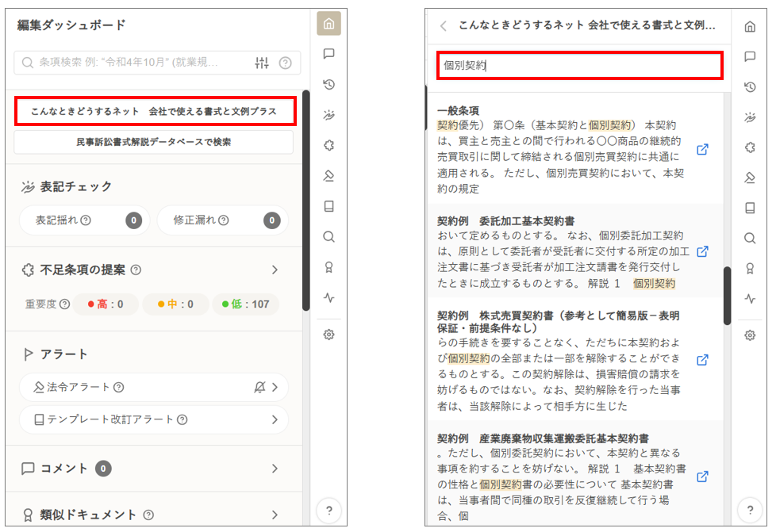
Task: Click the 個別契約 search input field
Action: pyautogui.click(x=579, y=66)
